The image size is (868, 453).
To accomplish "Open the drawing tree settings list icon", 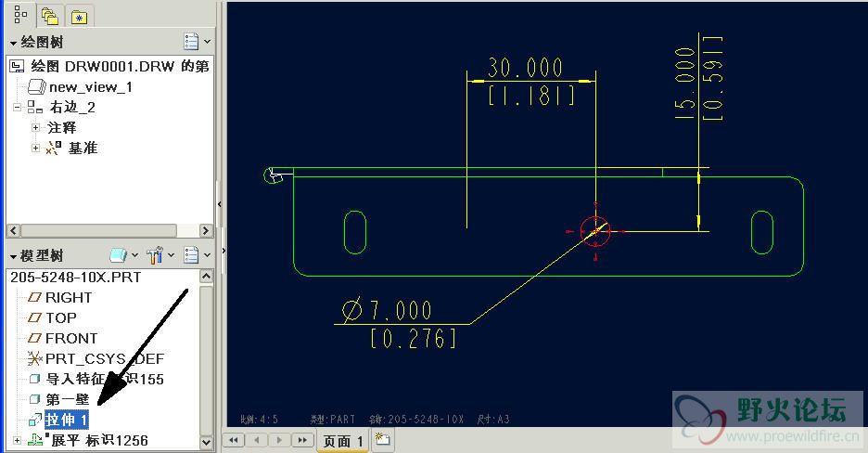I will pos(192,42).
